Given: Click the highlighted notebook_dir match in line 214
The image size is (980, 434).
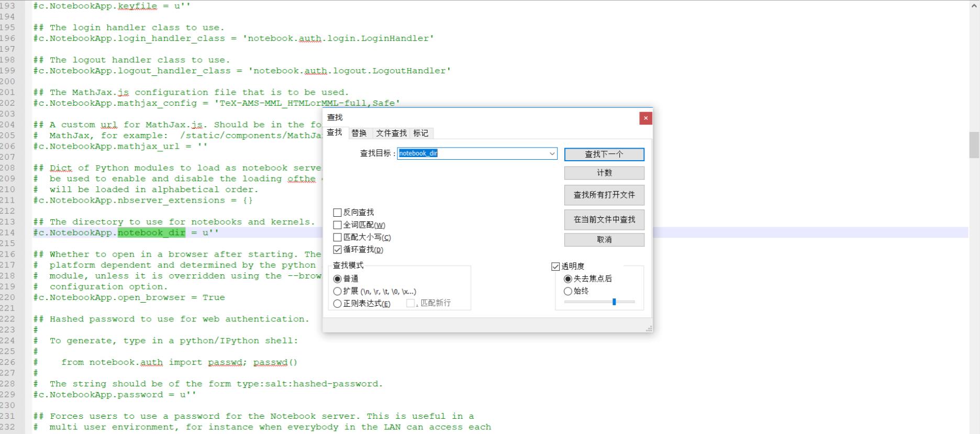Looking at the screenshot, I should click(151, 232).
